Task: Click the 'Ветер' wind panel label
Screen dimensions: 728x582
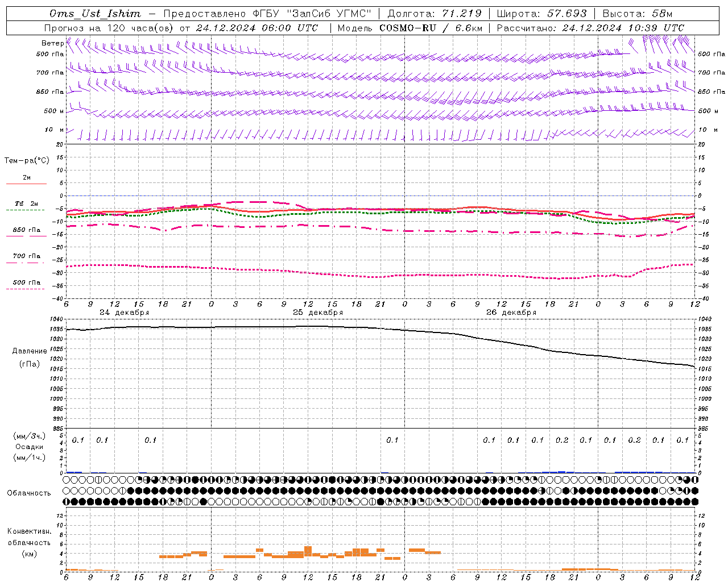Action: click(52, 43)
